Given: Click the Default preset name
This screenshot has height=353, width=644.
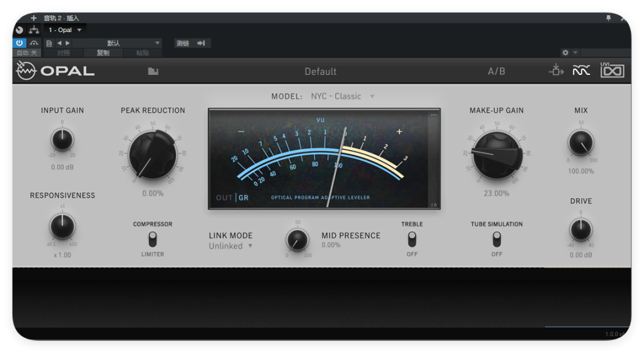Looking at the screenshot, I should coord(320,72).
